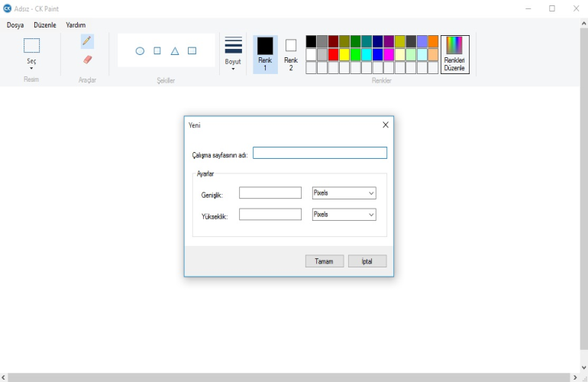Image resolution: width=588 pixels, height=382 pixels.
Task: Click the Çalışma sayfasının adı text field
Action: [319, 153]
